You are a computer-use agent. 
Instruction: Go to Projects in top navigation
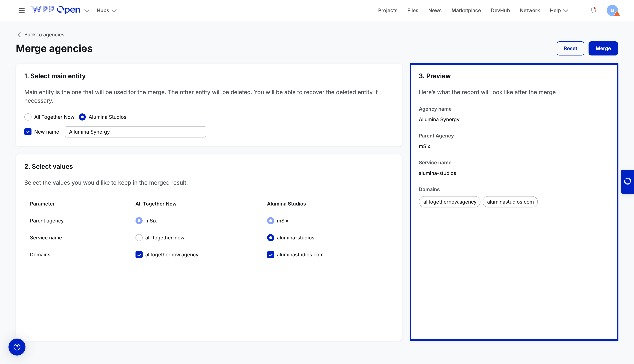[388, 10]
